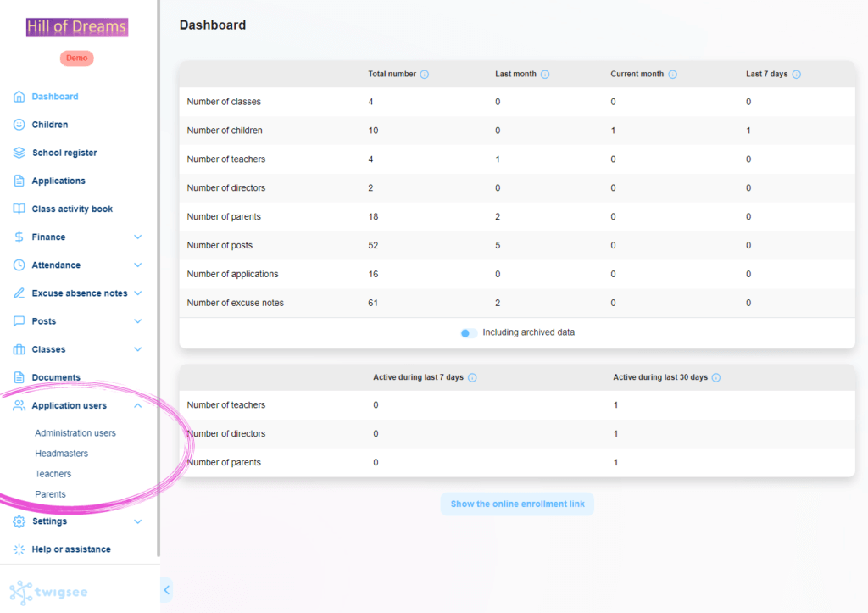Viewport: 868px width, 613px height.
Task: Click the Settings gear icon
Action: (19, 521)
